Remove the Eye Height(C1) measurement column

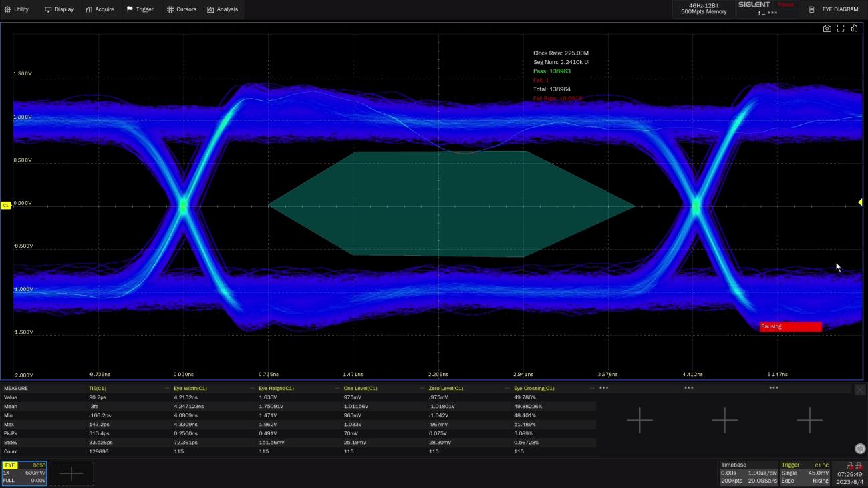337,389
